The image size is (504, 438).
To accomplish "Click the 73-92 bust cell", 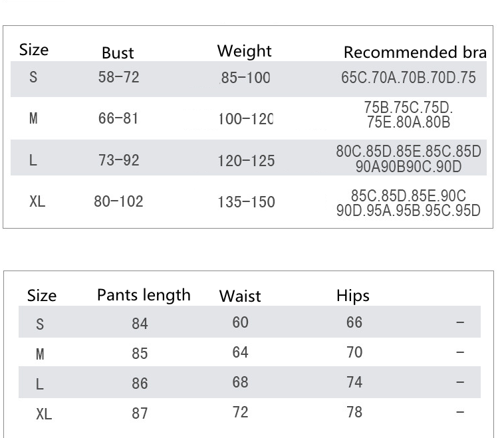I will pyautogui.click(x=118, y=160).
